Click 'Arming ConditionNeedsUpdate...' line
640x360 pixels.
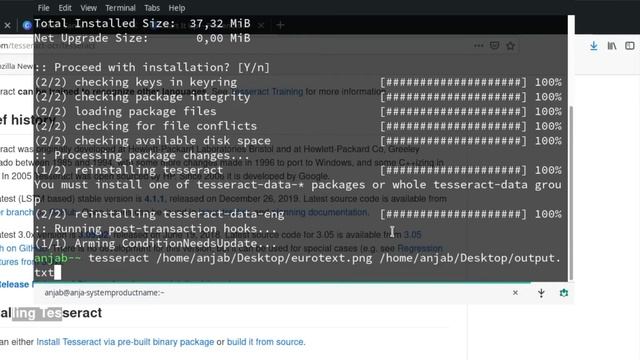point(156,244)
